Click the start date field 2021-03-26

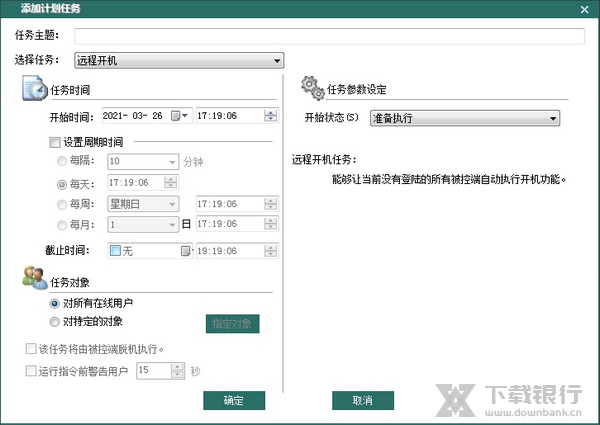pos(147,116)
